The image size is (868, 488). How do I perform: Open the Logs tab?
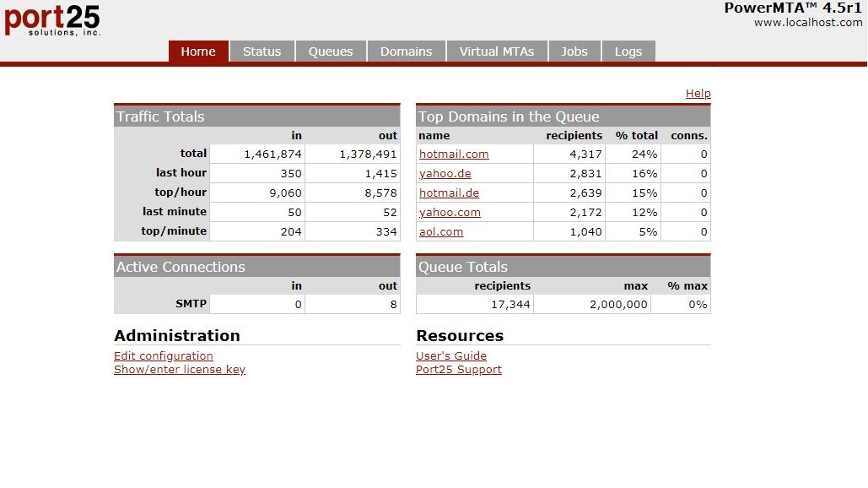[x=628, y=52]
